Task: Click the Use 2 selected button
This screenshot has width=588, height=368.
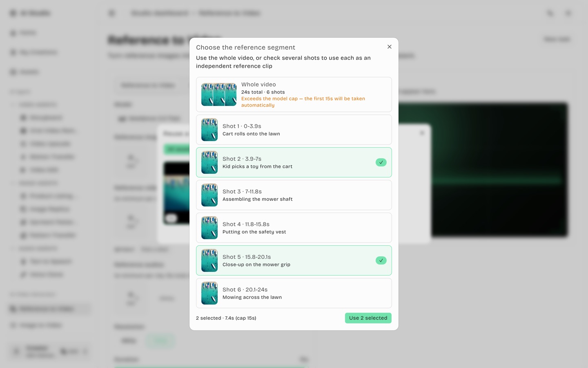Action: [x=368, y=318]
